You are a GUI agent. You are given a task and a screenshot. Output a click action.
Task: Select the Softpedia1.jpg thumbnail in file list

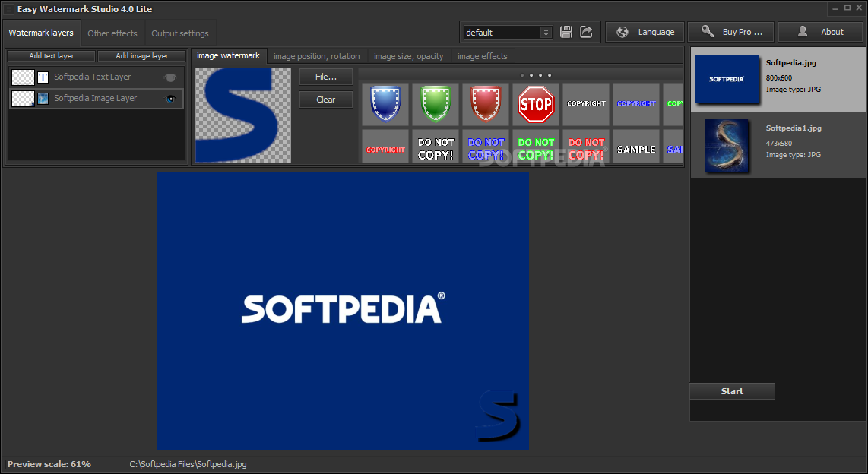[x=727, y=145]
